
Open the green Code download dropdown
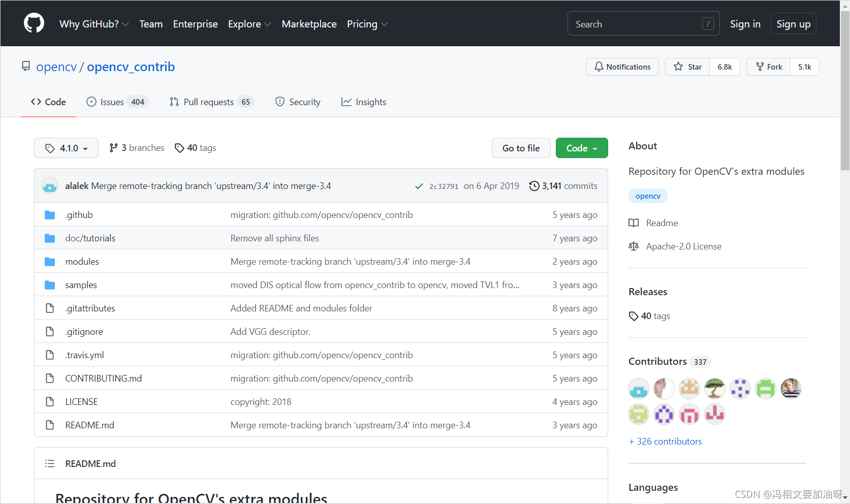coord(582,148)
